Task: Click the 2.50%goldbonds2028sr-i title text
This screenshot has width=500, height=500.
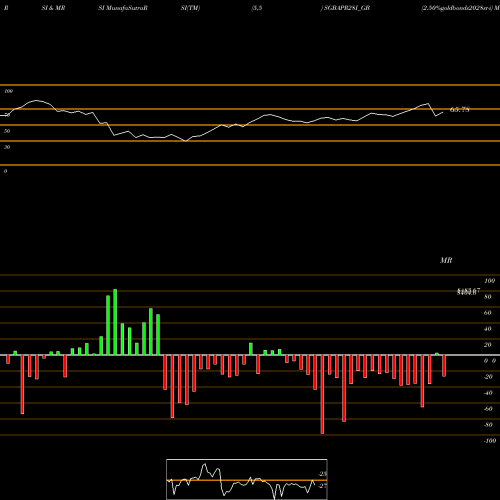Action: click(x=457, y=8)
